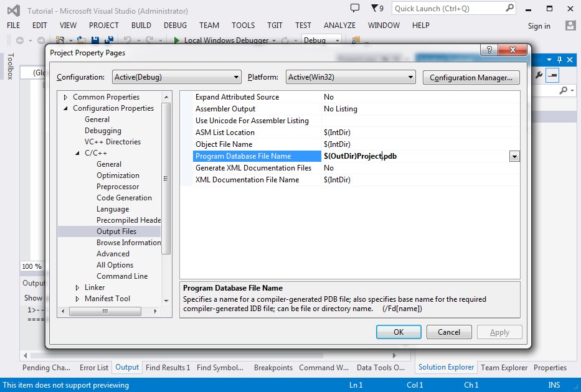
Task: Select the Optimization page under C/C++
Action: (x=118, y=175)
